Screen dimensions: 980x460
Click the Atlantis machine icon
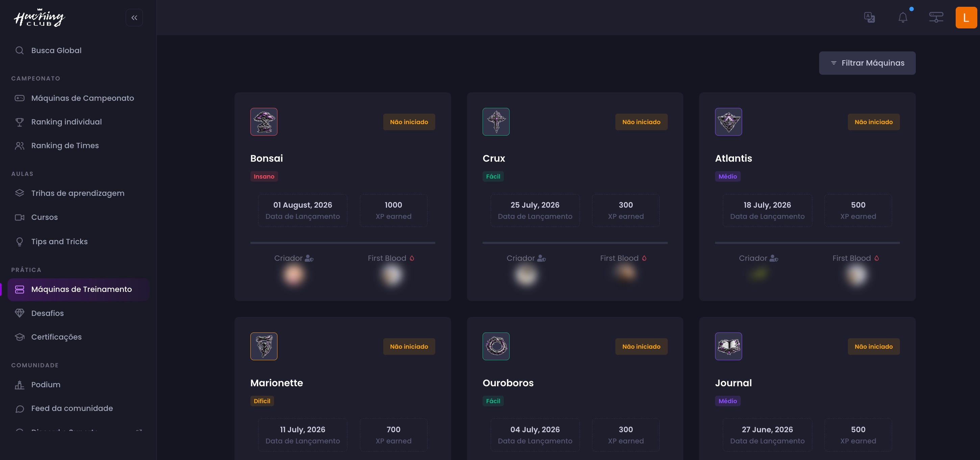coord(728,122)
